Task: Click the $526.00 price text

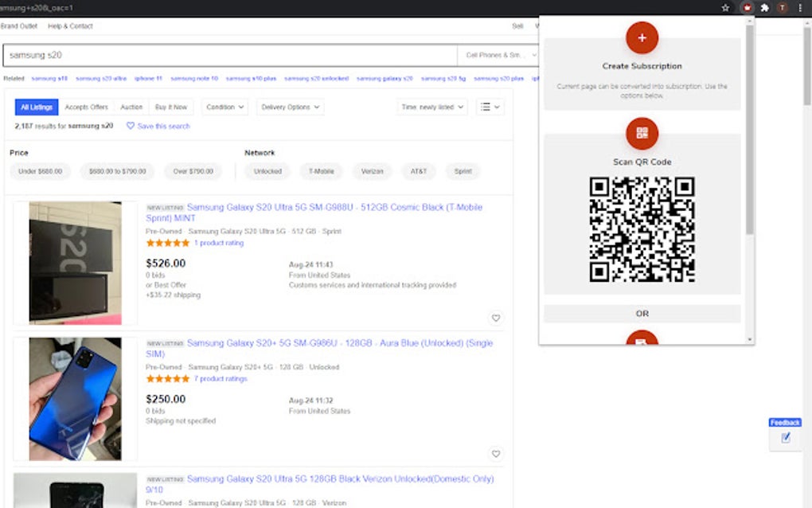Action: tap(166, 263)
